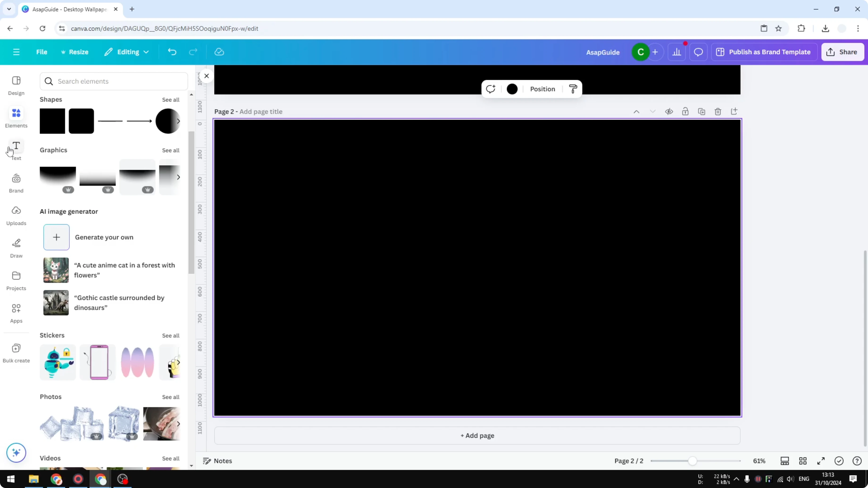Duplicate Page 2 using the copy icon
868x488 pixels.
(701, 112)
